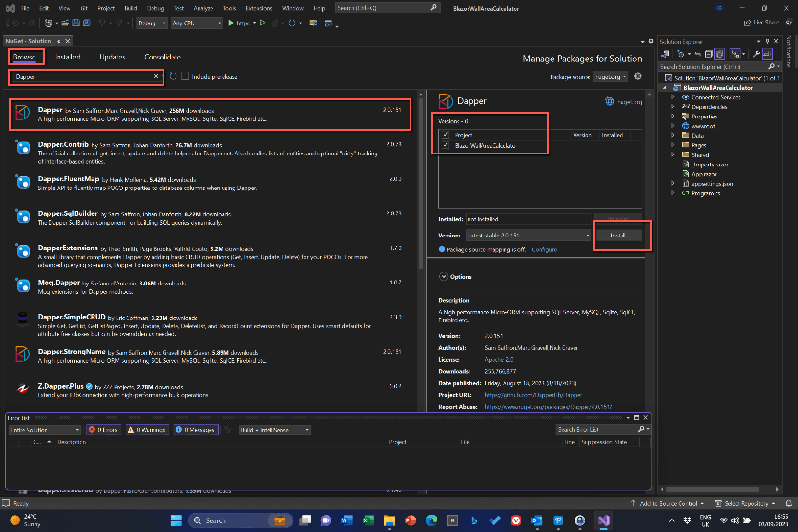Open Visual Studio from the Windows taskbar
Screen dimensions: 798x532
tap(604, 520)
